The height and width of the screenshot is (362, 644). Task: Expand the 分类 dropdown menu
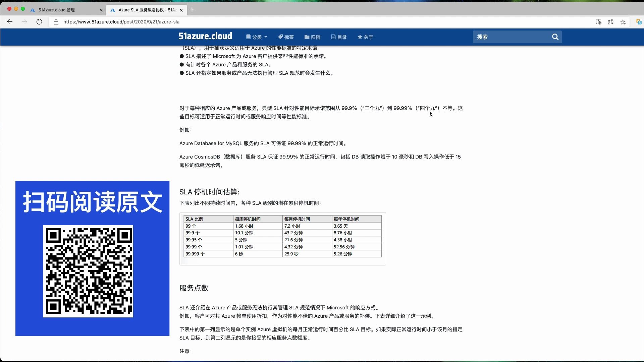[257, 37]
